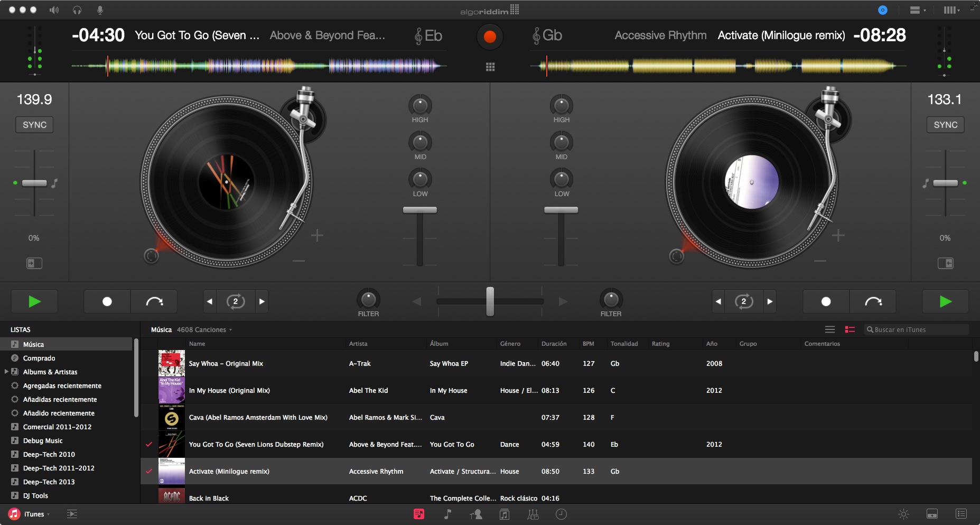Image resolution: width=980 pixels, height=525 pixels.
Task: Open headphone pre-cue settings icon
Action: point(77,10)
